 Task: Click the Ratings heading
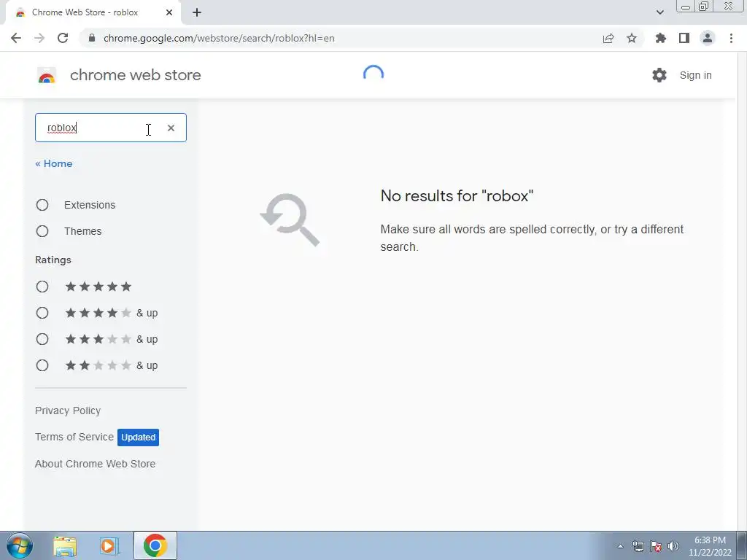pyautogui.click(x=53, y=260)
